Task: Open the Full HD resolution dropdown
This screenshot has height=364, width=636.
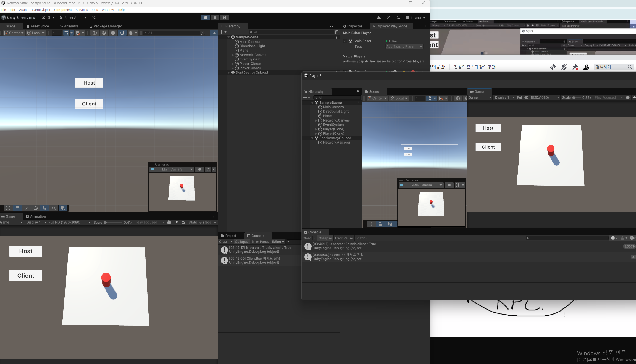Action: pos(69,222)
